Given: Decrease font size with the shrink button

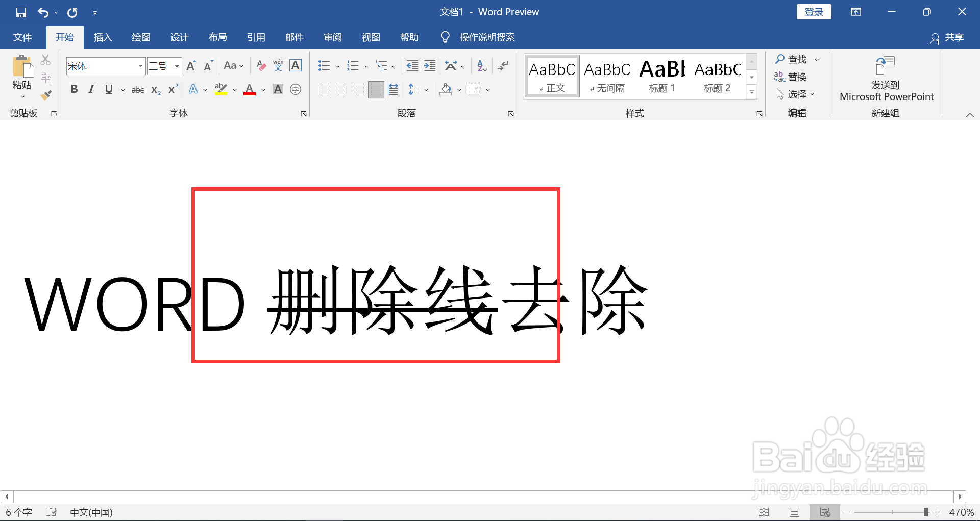Looking at the screenshot, I should (208, 66).
